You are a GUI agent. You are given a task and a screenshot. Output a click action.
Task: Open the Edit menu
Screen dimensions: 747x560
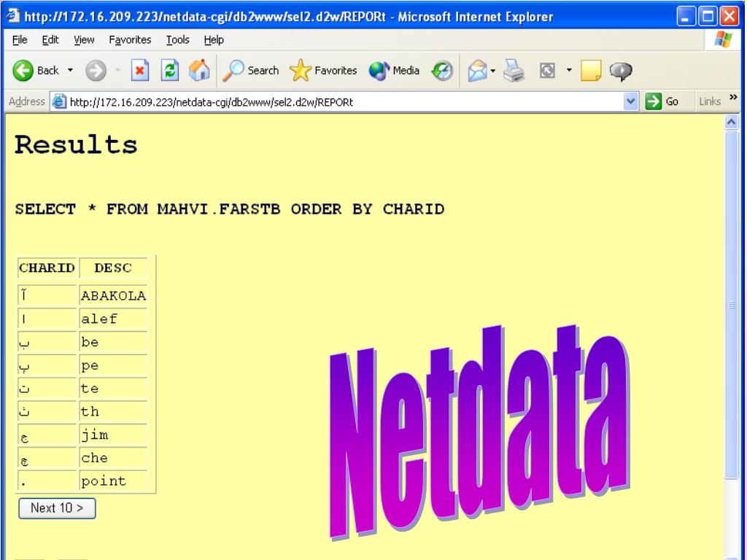coord(50,40)
